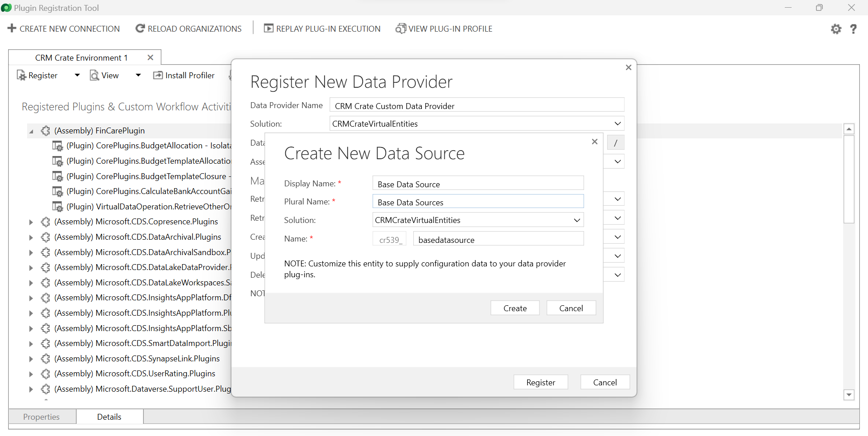Click the Register toolbar icon
Screen dimensions: 868x436
click(x=21, y=75)
